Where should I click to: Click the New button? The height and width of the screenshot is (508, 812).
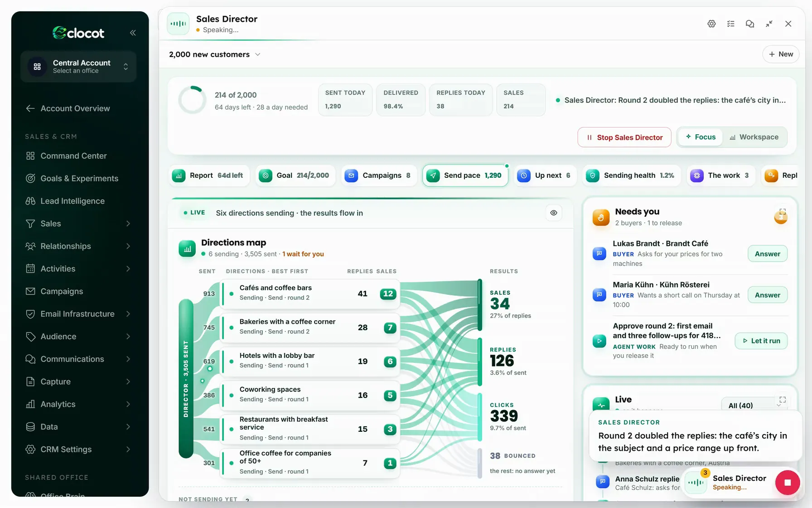click(781, 54)
